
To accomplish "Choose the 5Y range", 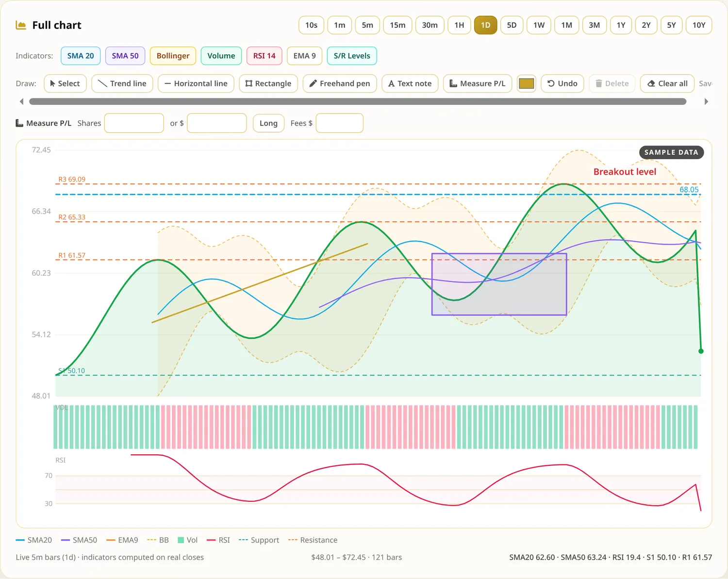I will (671, 25).
